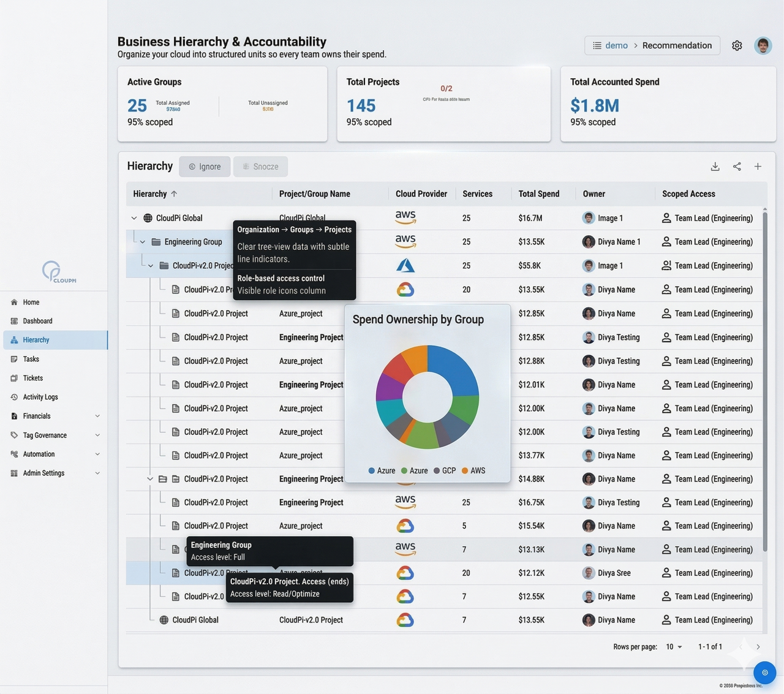Click the CloudPi logo in sidebar

[58, 271]
